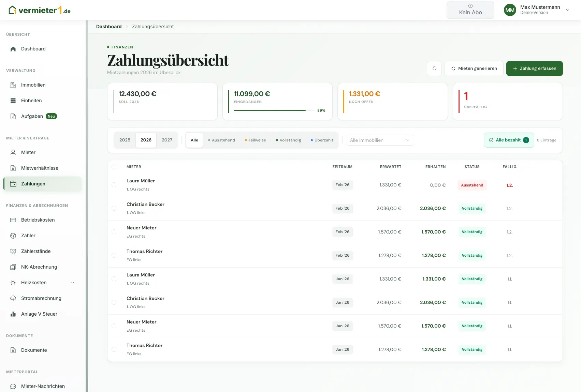Select Christian Becker Jan '26 row checkbox

(x=114, y=302)
